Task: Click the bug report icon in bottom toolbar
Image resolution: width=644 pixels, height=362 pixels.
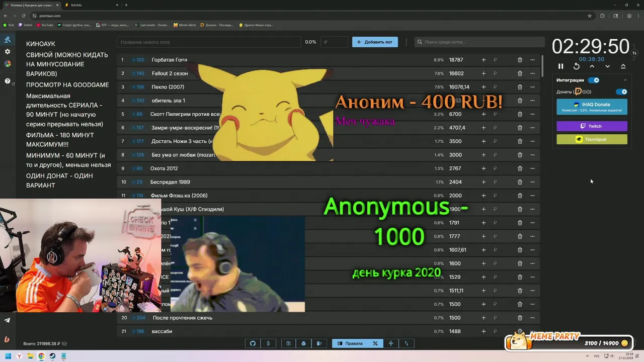Action: [x=304, y=343]
